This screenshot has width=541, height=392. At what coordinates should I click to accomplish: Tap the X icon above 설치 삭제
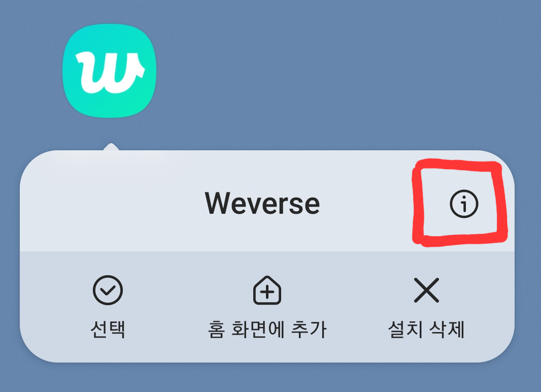tap(426, 290)
